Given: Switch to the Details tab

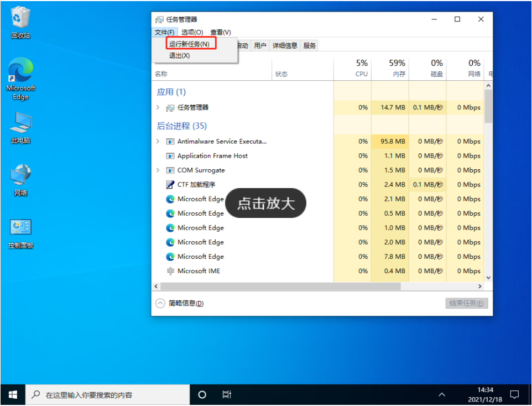Looking at the screenshot, I should [285, 45].
